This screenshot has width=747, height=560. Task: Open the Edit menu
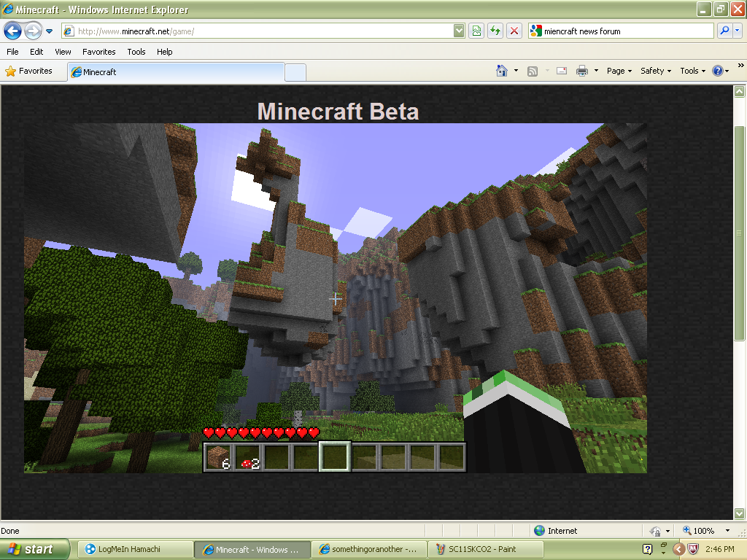click(x=36, y=52)
